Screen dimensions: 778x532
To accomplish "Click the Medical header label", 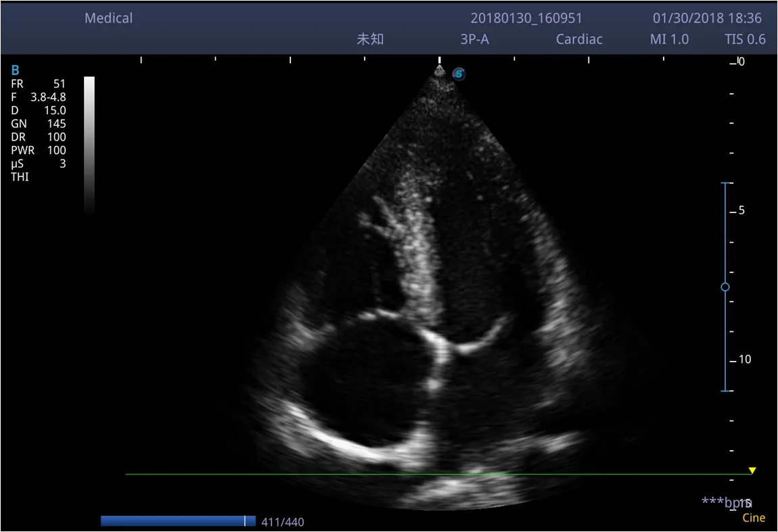I will point(108,18).
